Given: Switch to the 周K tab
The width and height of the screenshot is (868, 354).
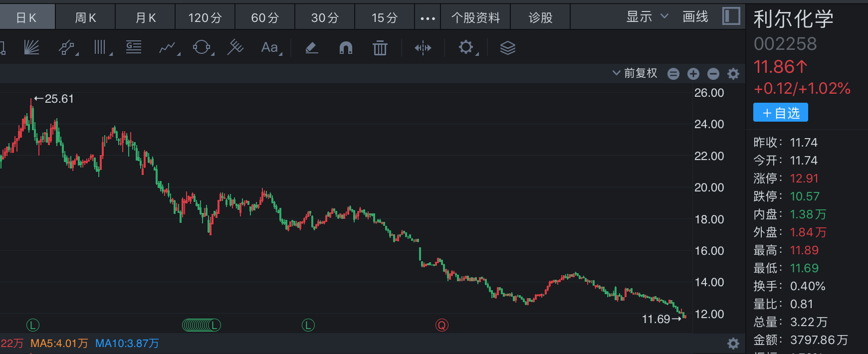Looking at the screenshot, I should tap(85, 18).
